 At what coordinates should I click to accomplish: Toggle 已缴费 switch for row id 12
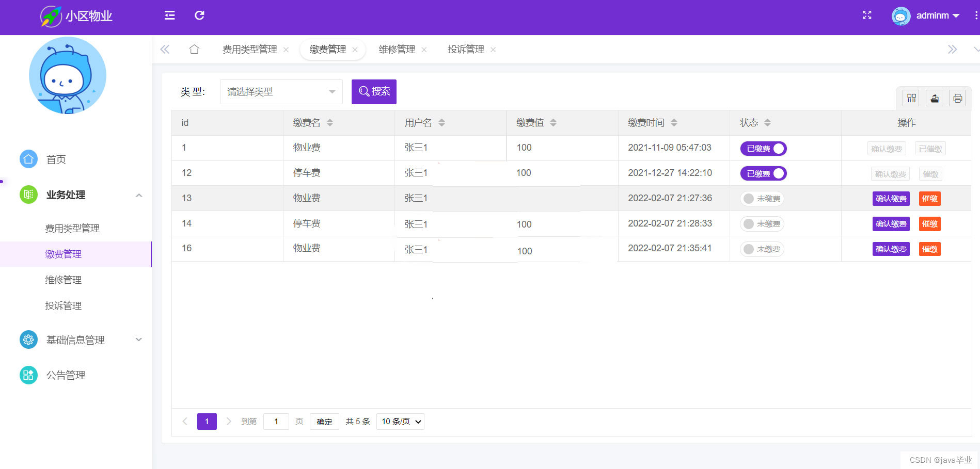pos(763,173)
